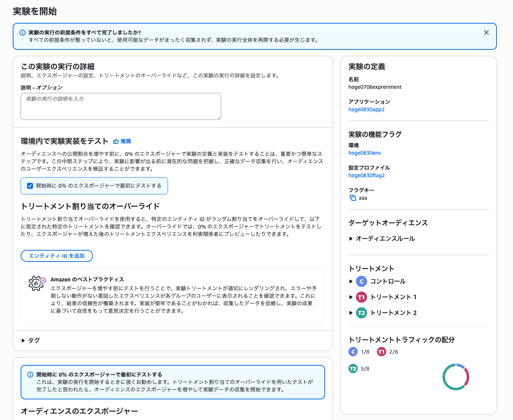513x420 pixels.
Task: Expand the コントロール treatment details
Action: (351, 281)
